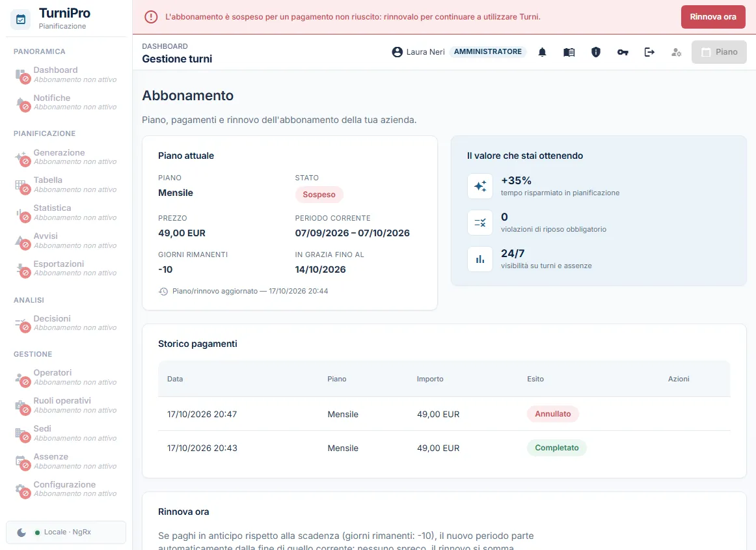Click the Mensile plan name in Piano attuale
The height and width of the screenshot is (550, 756).
point(176,193)
